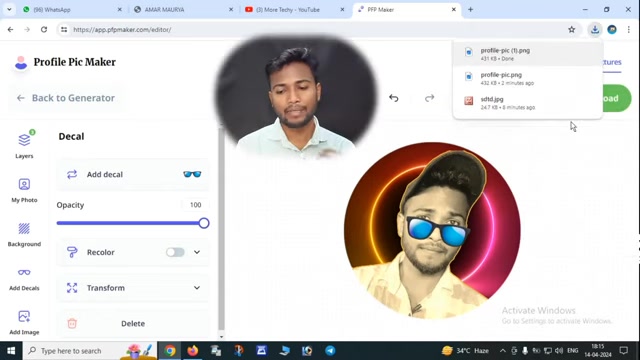This screenshot has width=640, height=360.
Task: Undo the last edit arrow
Action: 393,98
